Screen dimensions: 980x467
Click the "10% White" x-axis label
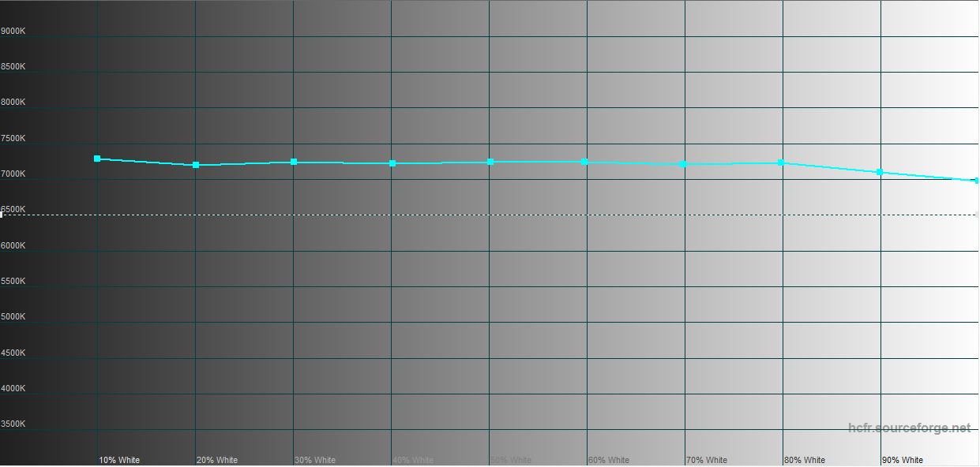[119, 460]
